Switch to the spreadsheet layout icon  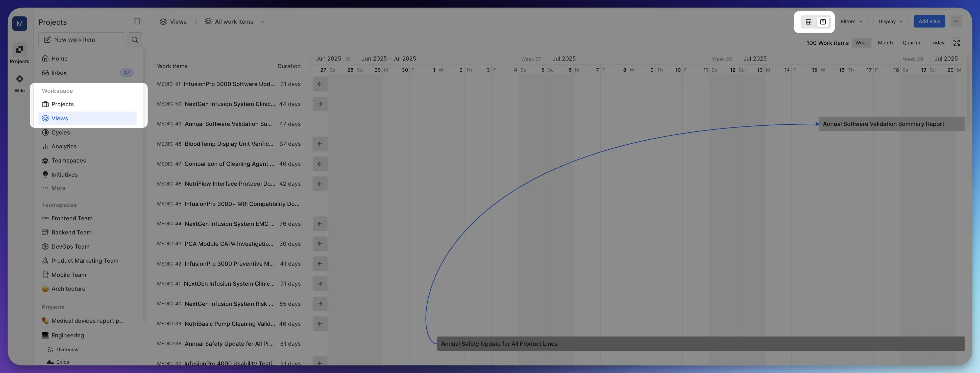tap(823, 22)
